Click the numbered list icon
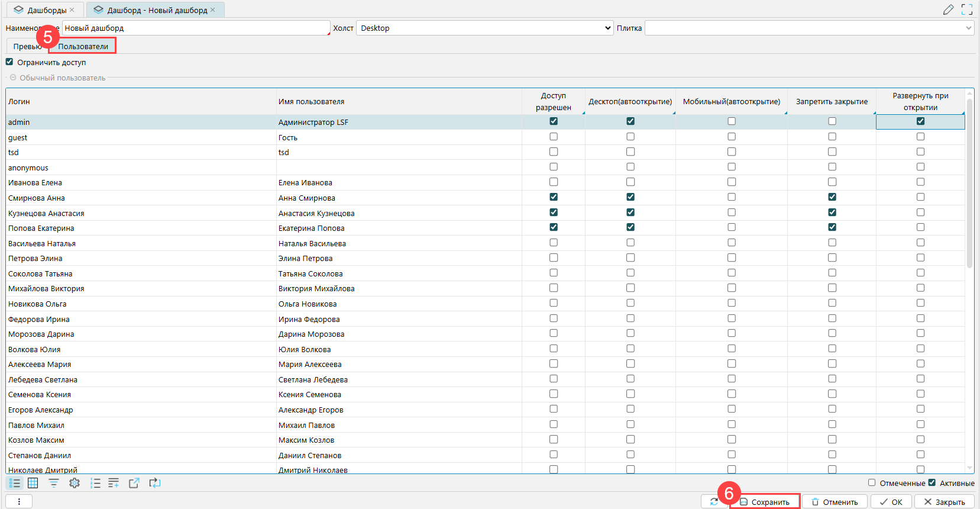Viewport: 980px width, 509px height. 95,483
